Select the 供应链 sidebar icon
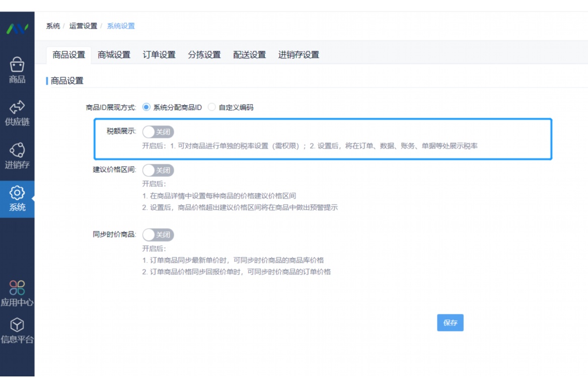This screenshot has width=588, height=387. pos(18,108)
